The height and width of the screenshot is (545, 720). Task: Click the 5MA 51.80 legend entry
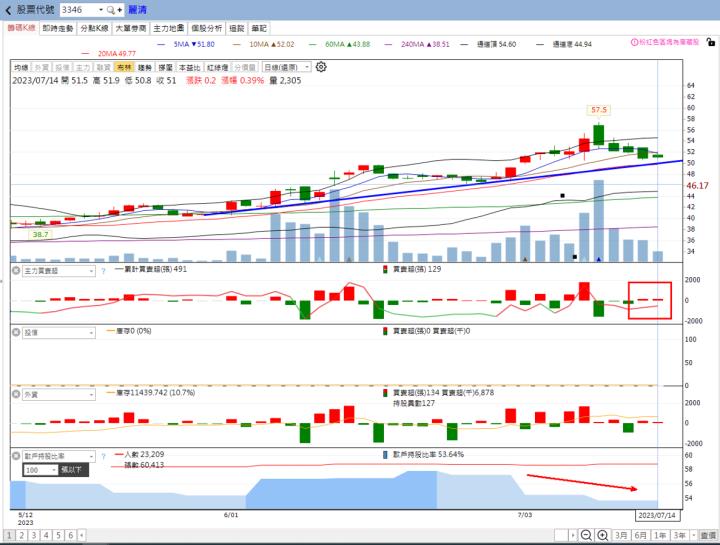(x=186, y=45)
